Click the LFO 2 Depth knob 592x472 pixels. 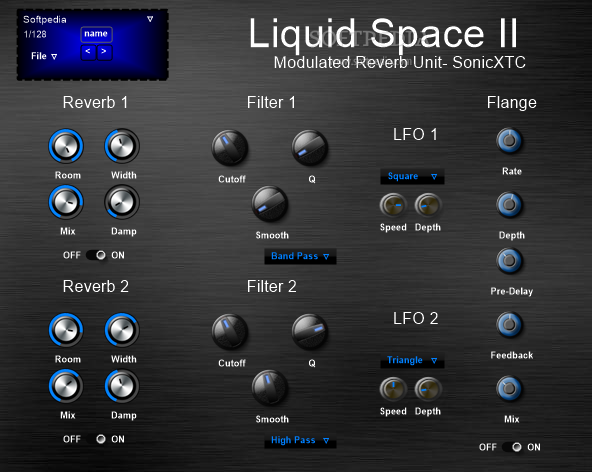(428, 389)
